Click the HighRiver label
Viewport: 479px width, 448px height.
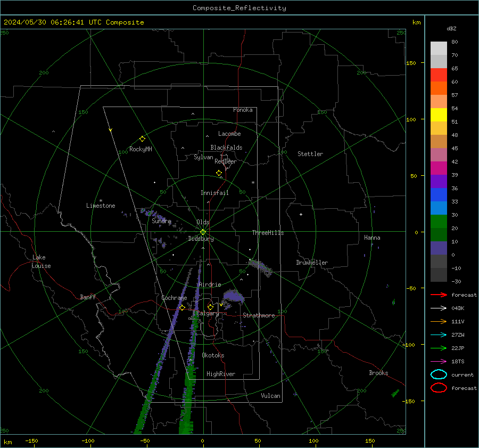point(221,374)
